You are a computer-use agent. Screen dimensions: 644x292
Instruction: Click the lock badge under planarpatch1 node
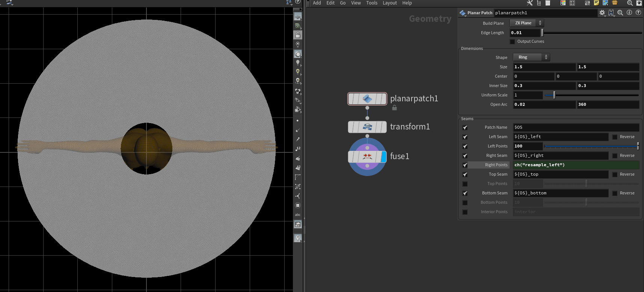point(394,108)
